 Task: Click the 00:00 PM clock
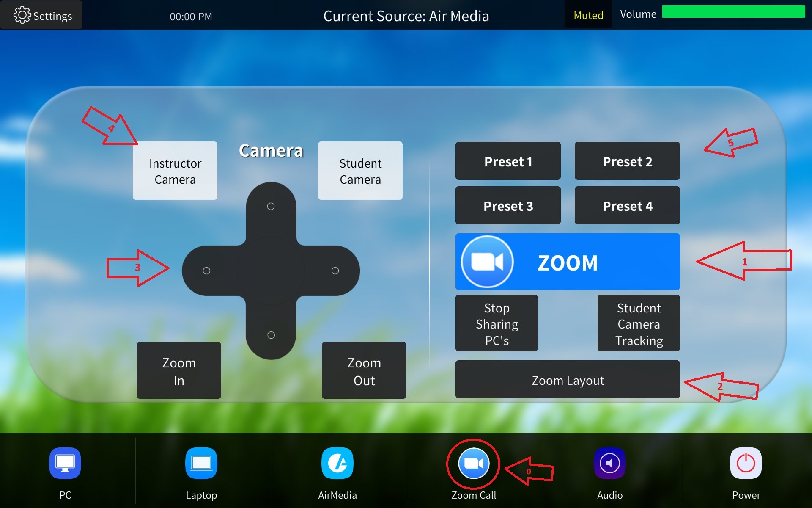coord(191,17)
